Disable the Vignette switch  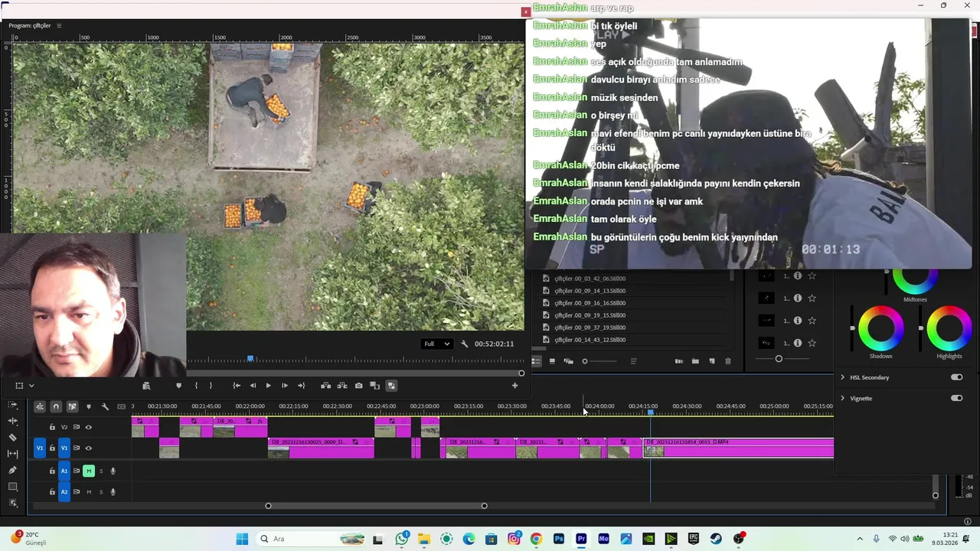click(x=956, y=398)
